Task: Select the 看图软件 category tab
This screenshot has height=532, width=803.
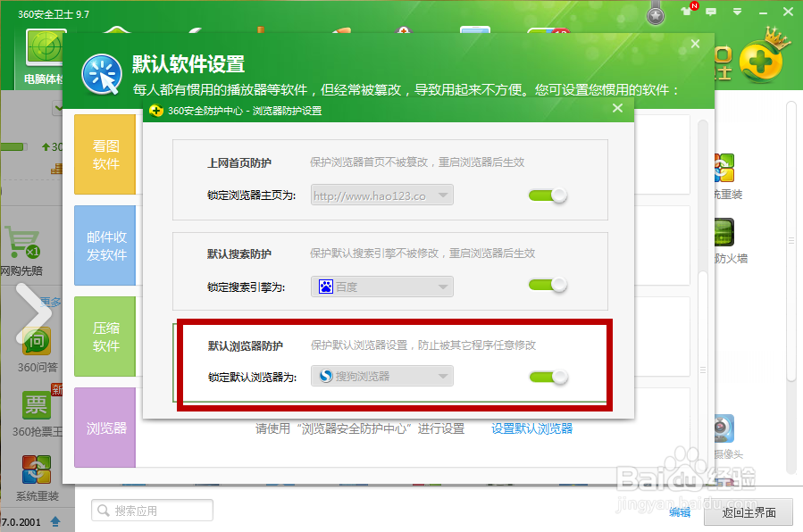Action: [105, 154]
